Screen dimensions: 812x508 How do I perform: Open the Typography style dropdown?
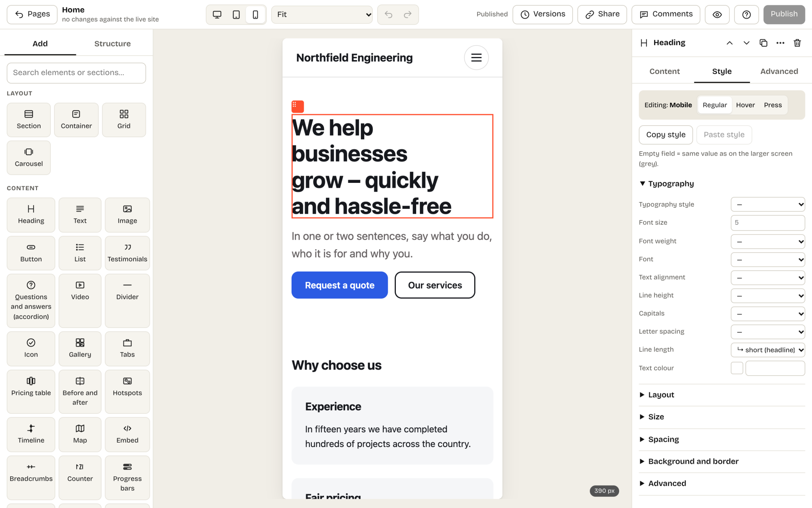(768, 204)
